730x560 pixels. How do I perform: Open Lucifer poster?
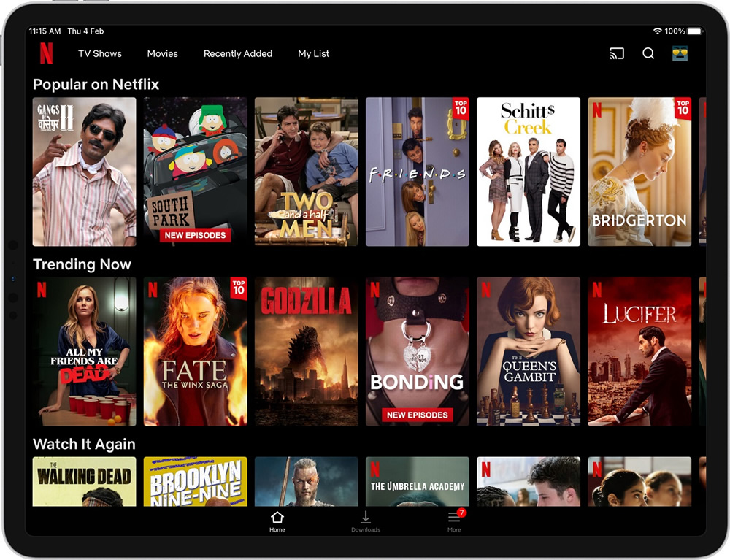click(x=639, y=351)
